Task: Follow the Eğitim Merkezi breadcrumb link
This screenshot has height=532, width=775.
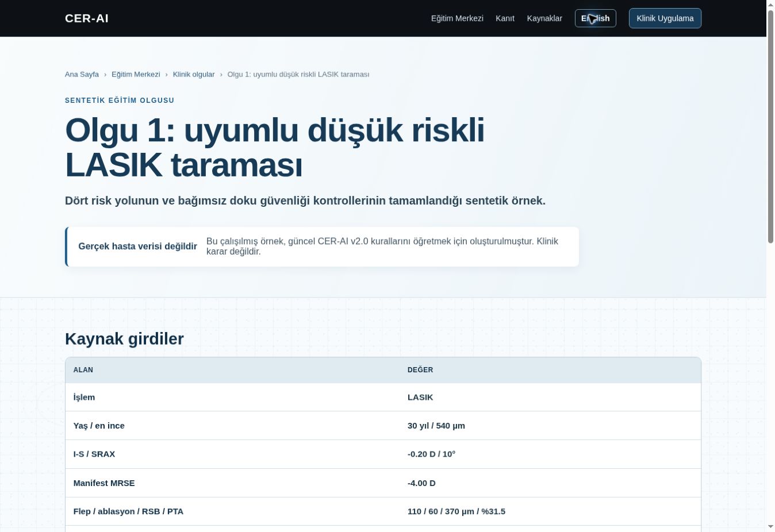Action: pos(136,74)
